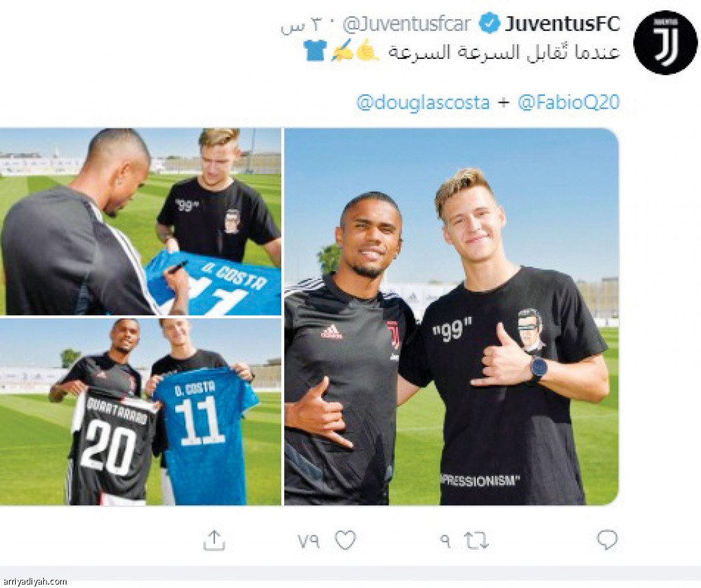Open the @FabioQ20 mention link

[x=569, y=103]
